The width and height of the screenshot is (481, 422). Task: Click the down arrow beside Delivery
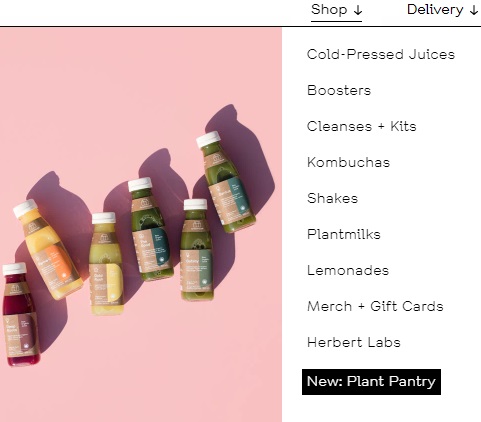[473, 11]
